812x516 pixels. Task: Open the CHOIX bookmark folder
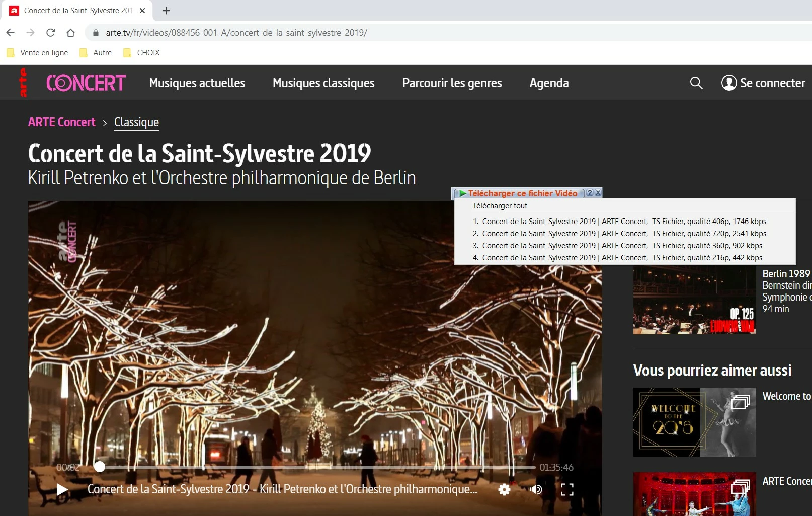click(142, 53)
